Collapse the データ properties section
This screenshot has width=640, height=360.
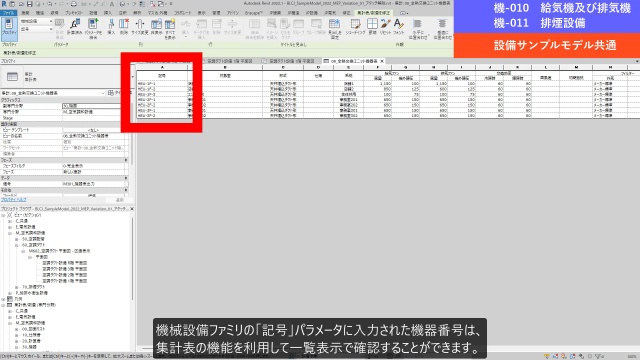click(x=126, y=178)
